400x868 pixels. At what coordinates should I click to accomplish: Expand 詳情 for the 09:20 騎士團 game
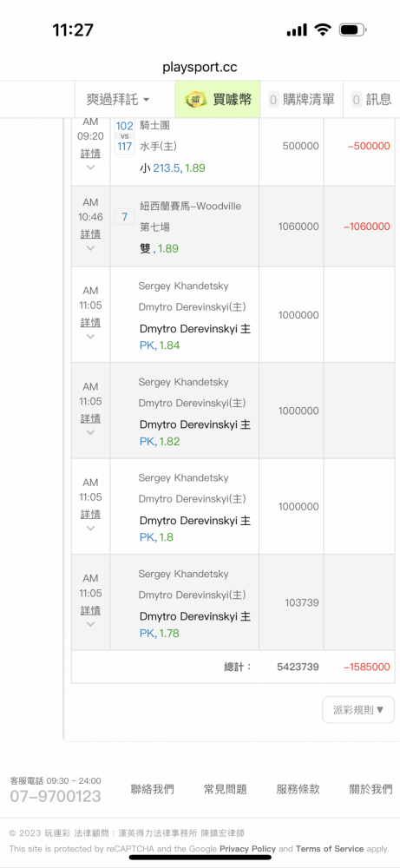tap(91, 154)
